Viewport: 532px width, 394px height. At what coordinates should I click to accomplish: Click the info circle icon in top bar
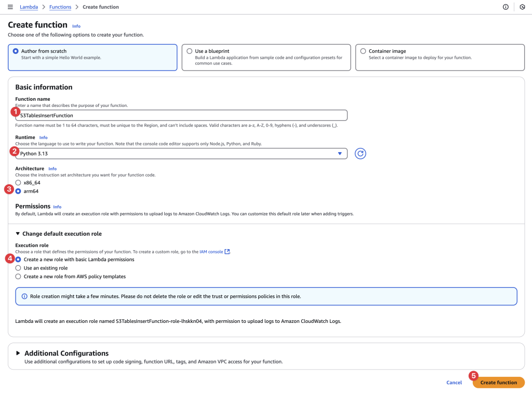pos(506,7)
